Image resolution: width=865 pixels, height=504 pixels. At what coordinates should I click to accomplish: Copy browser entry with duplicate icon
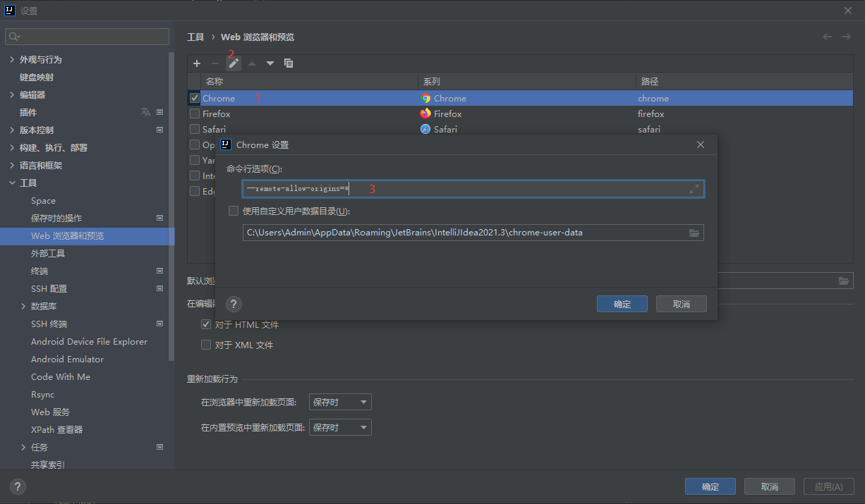[x=289, y=63]
